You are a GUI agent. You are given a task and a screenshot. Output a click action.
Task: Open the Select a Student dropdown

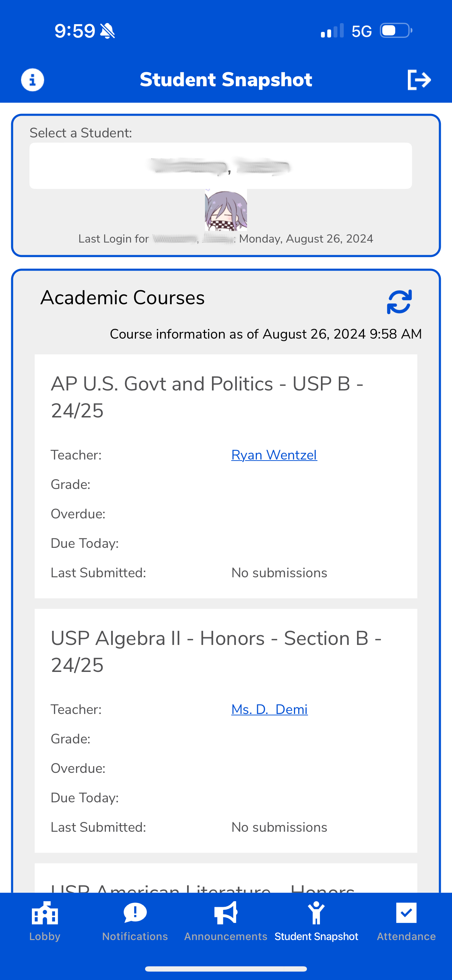(221, 166)
